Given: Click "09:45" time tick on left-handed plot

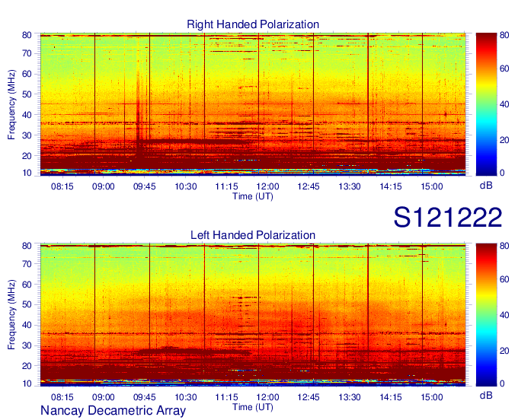Looking at the screenshot, I should click(x=145, y=397).
